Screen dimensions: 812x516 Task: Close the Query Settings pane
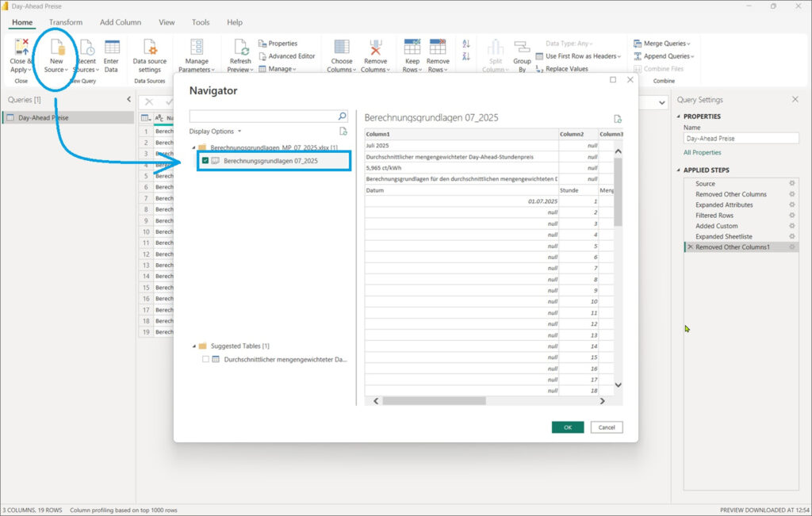pyautogui.click(x=795, y=99)
